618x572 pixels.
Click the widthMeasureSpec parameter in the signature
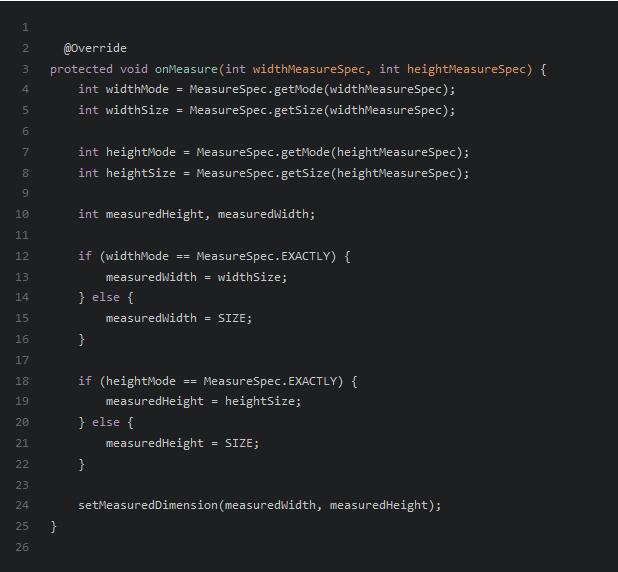coord(309,69)
